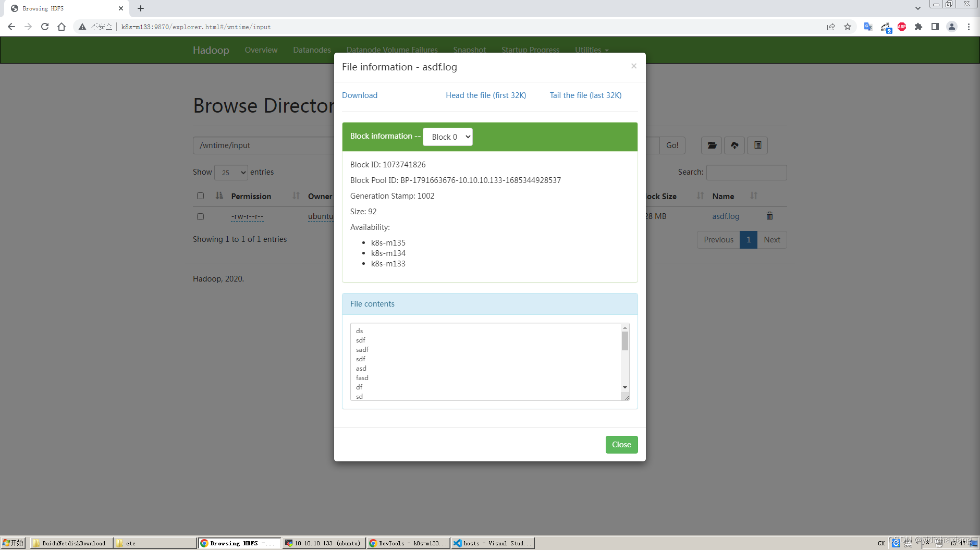Expand the Utilities dropdown menu
980x550 pixels.
tap(592, 50)
